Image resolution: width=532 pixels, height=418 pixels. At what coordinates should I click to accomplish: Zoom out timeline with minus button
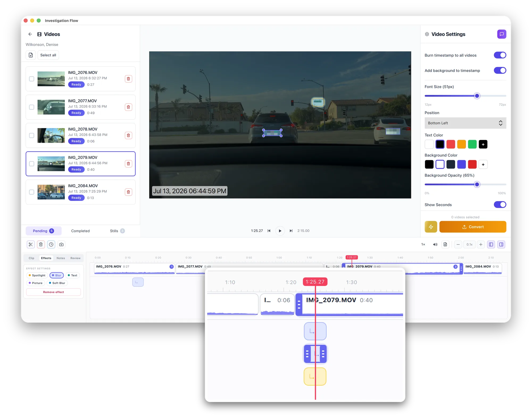pyautogui.click(x=458, y=244)
